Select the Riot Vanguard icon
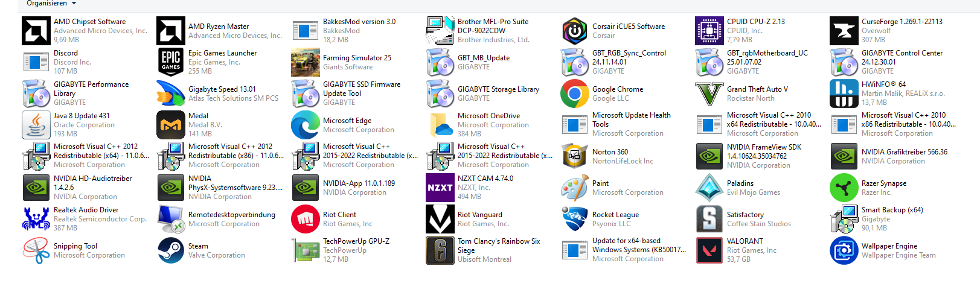980x295 pixels. coord(440,219)
